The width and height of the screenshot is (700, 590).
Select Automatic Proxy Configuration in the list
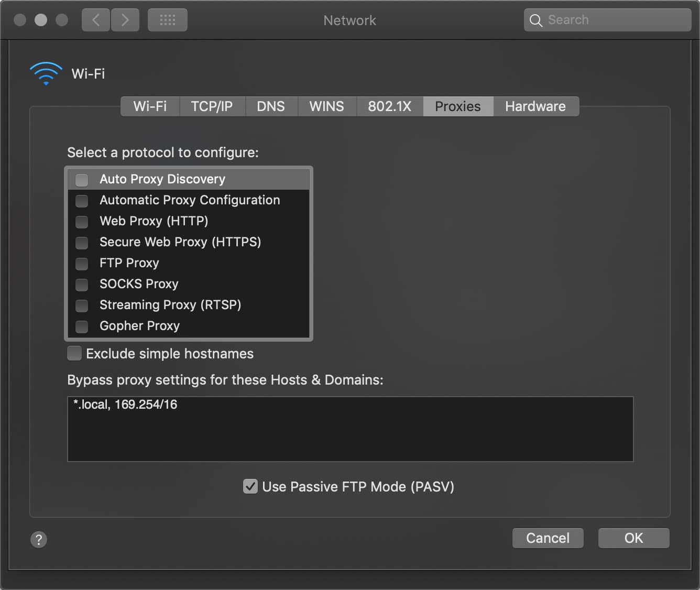click(190, 200)
